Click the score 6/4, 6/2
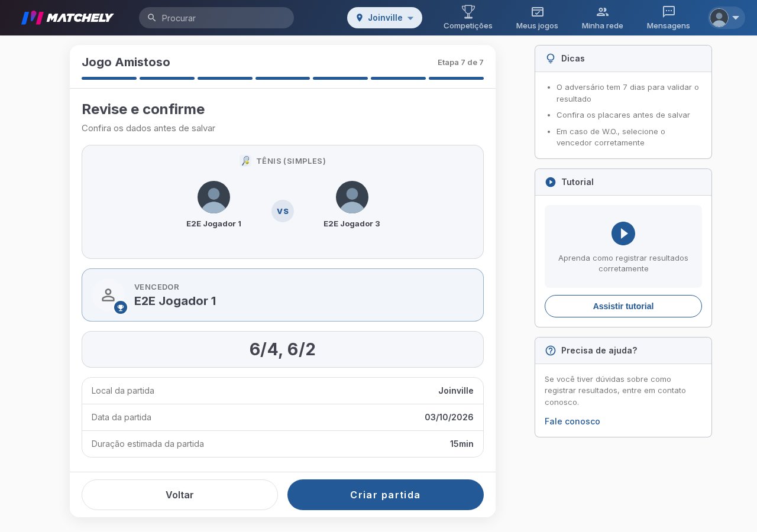The image size is (757, 532). pos(283,349)
